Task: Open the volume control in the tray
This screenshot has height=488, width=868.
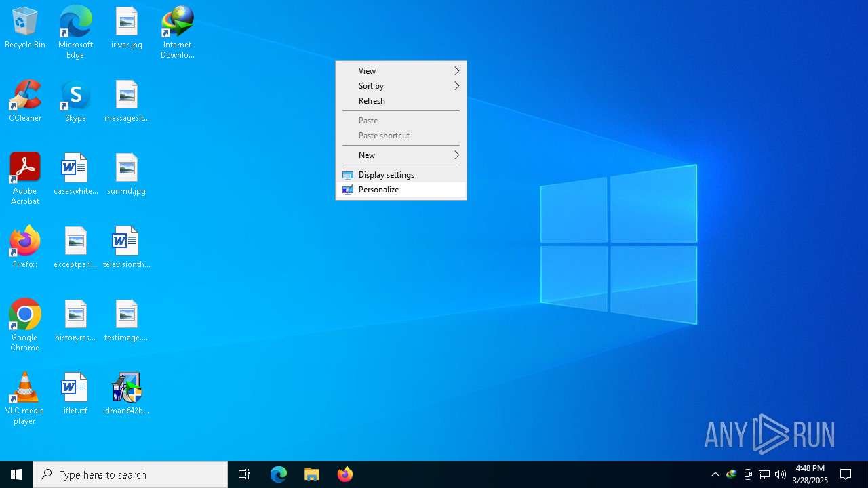Action: pos(781,474)
